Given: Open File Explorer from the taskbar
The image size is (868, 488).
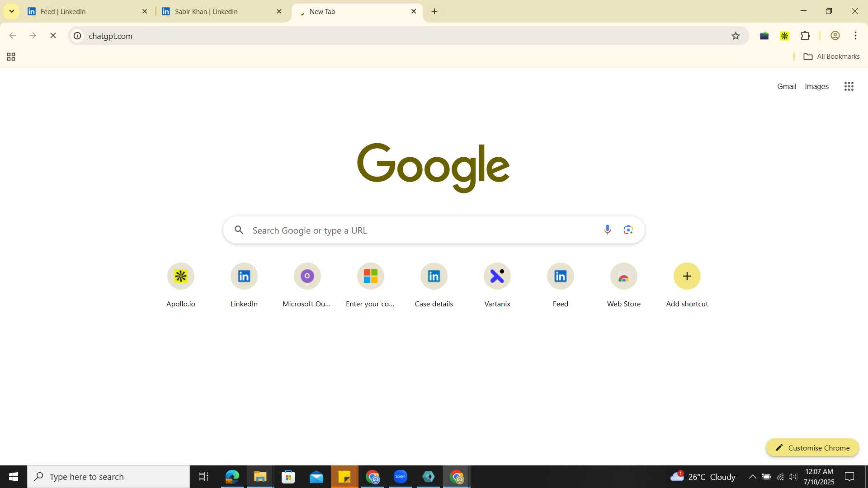Looking at the screenshot, I should [260, 477].
